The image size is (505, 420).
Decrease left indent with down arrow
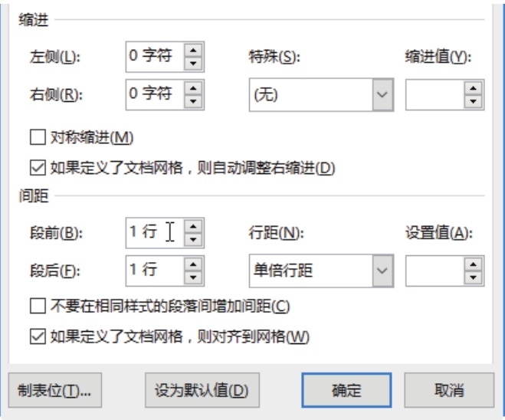[x=193, y=63]
